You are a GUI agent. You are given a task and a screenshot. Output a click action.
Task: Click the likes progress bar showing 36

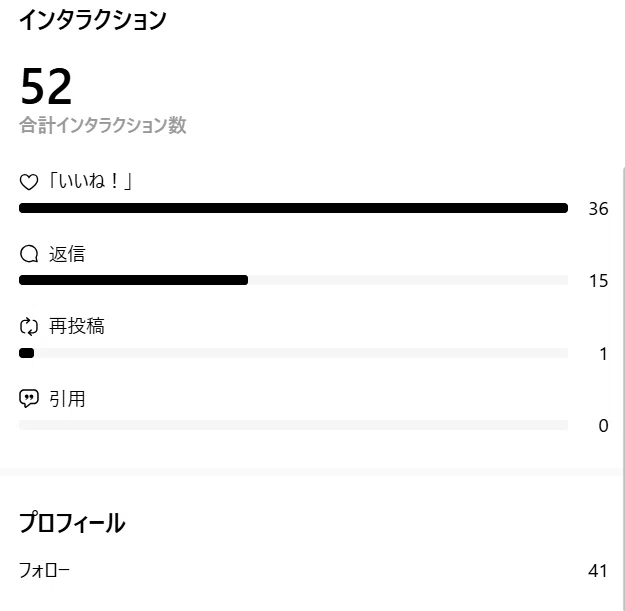click(293, 208)
